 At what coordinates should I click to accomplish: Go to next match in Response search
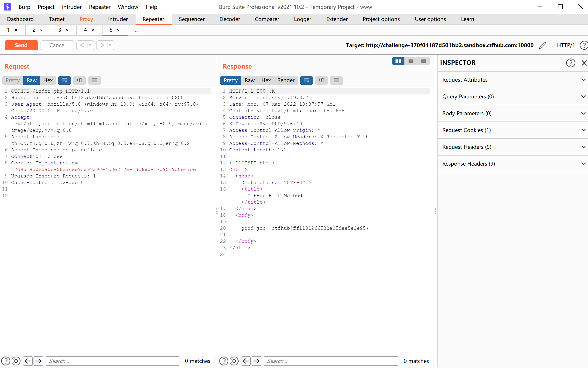point(256,361)
